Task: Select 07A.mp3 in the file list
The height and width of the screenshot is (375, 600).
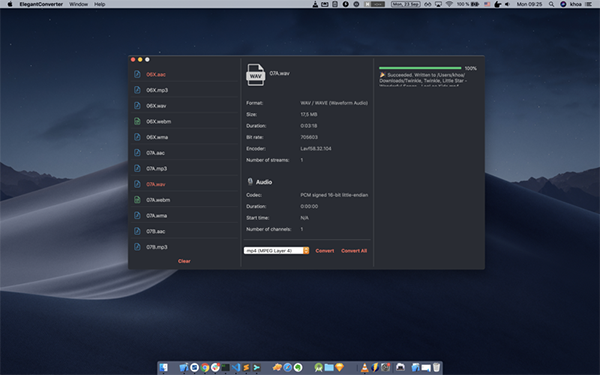Action: click(x=184, y=168)
